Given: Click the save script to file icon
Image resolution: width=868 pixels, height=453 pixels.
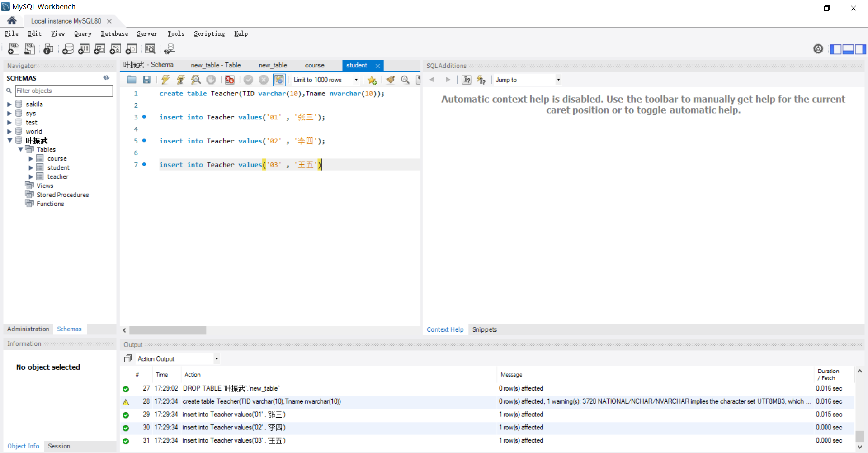Looking at the screenshot, I should (146, 80).
